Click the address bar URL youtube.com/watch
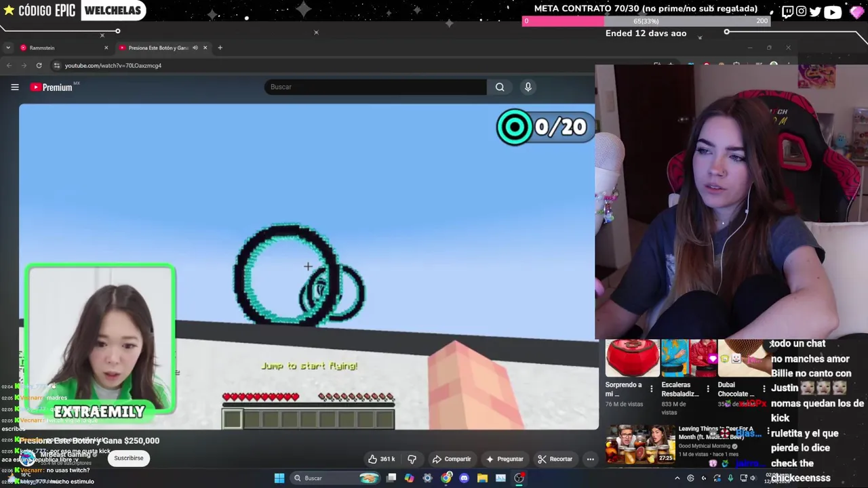This screenshot has width=868, height=488. [113, 66]
